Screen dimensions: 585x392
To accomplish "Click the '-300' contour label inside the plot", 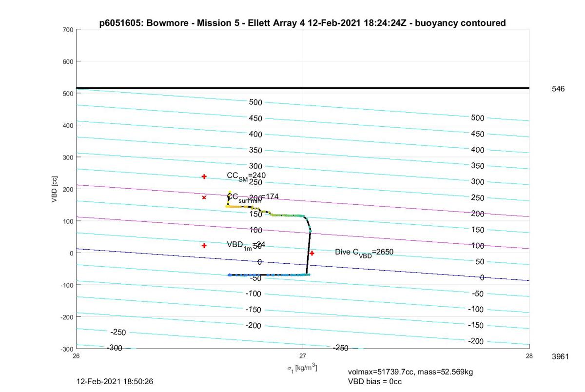I will pos(115,348).
